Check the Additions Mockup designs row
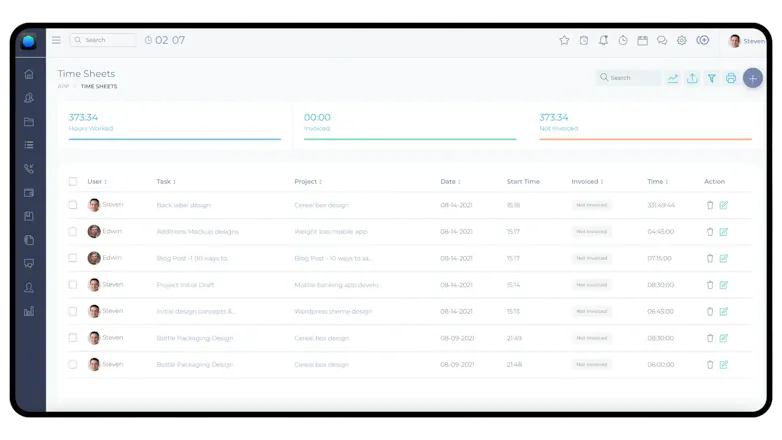782x440 pixels. 73,231
